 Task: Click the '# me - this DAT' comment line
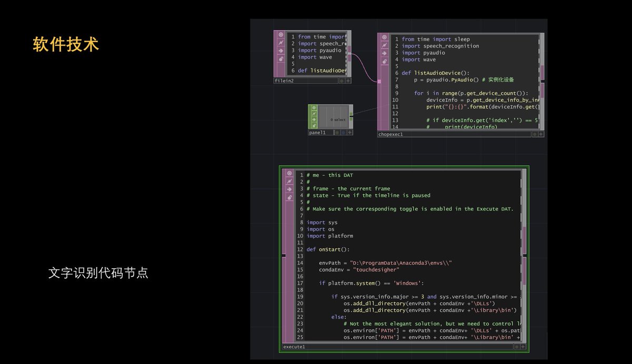point(330,175)
